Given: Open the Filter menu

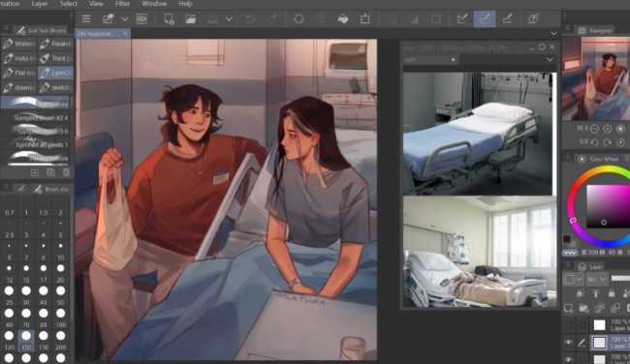Looking at the screenshot, I should [122, 4].
